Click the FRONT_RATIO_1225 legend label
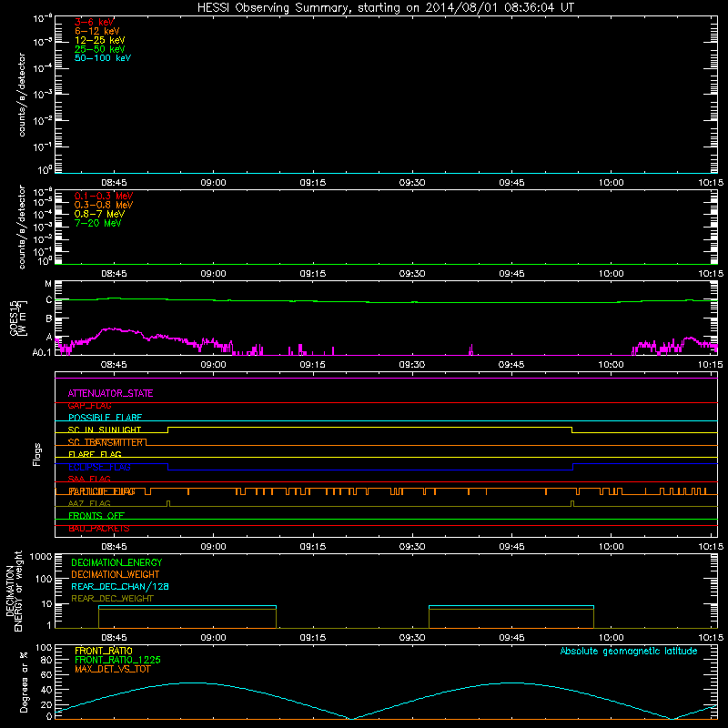Image resolution: width=728 pixels, height=728 pixels. (x=117, y=660)
